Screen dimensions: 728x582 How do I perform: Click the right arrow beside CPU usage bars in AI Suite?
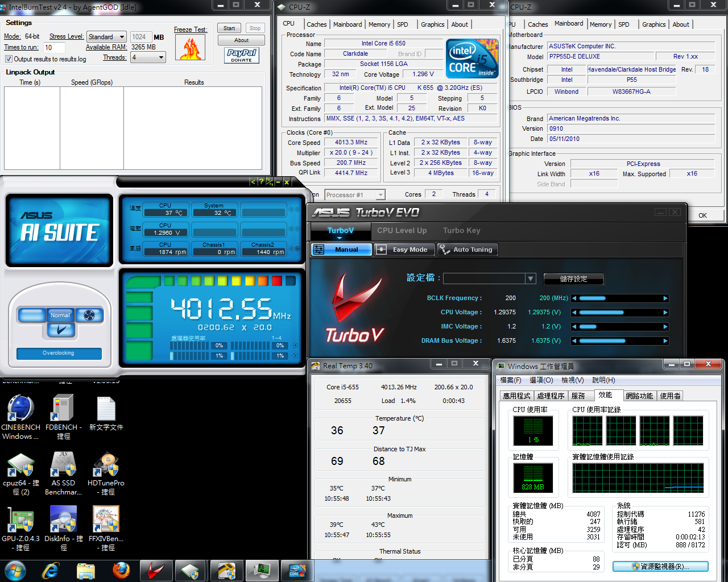(x=295, y=356)
